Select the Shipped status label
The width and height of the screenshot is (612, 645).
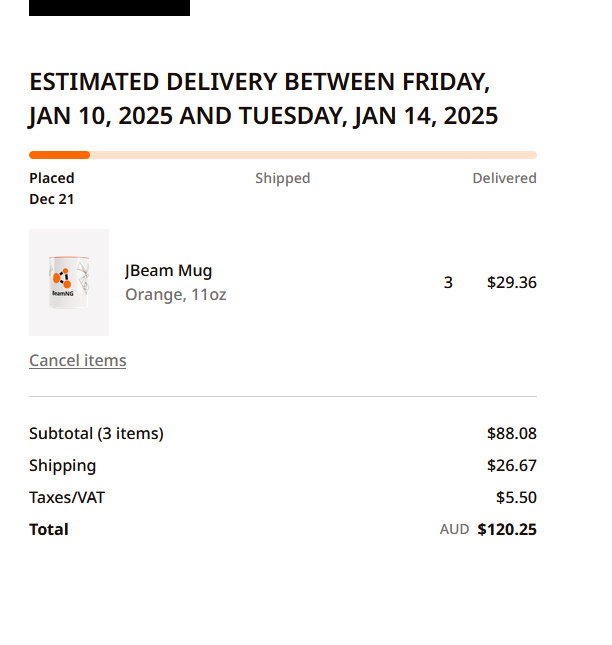(282, 178)
